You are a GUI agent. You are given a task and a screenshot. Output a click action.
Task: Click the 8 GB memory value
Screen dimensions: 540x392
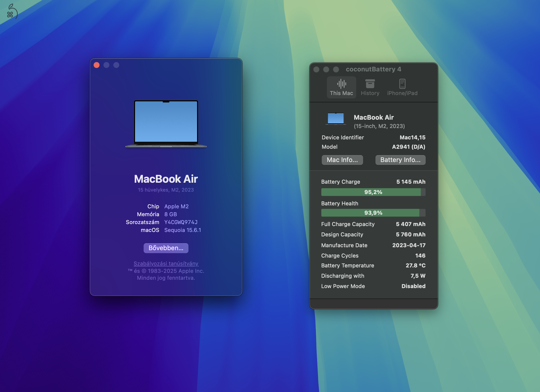170,214
